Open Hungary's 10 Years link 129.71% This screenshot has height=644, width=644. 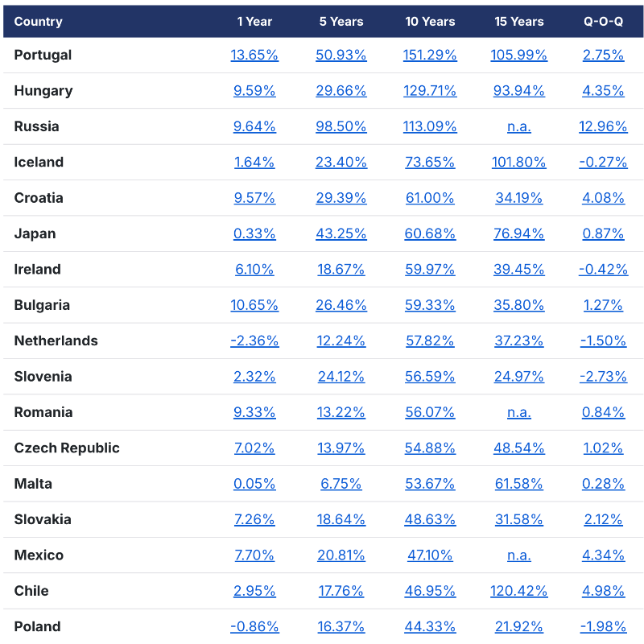tap(430, 91)
